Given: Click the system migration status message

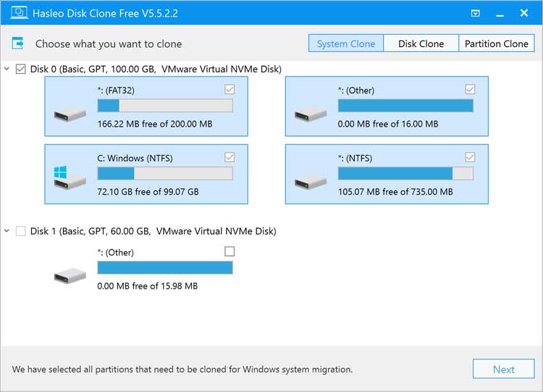Looking at the screenshot, I should [x=182, y=369].
